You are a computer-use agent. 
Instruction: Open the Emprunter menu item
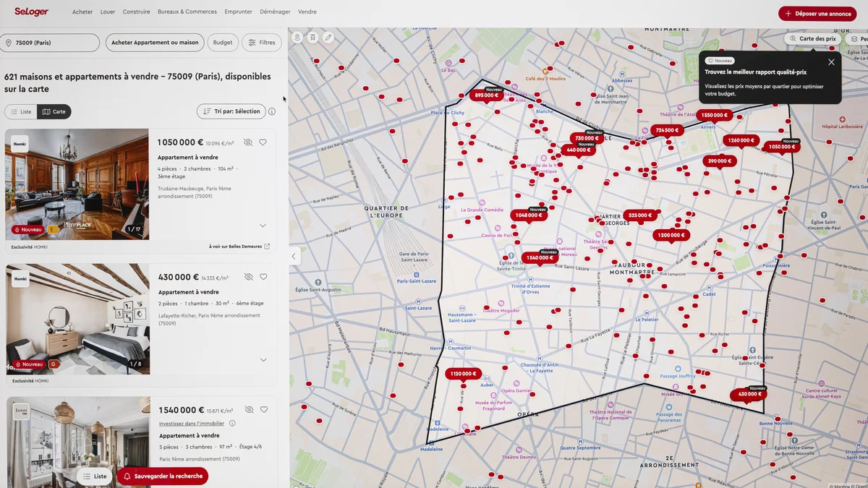pyautogui.click(x=238, y=12)
